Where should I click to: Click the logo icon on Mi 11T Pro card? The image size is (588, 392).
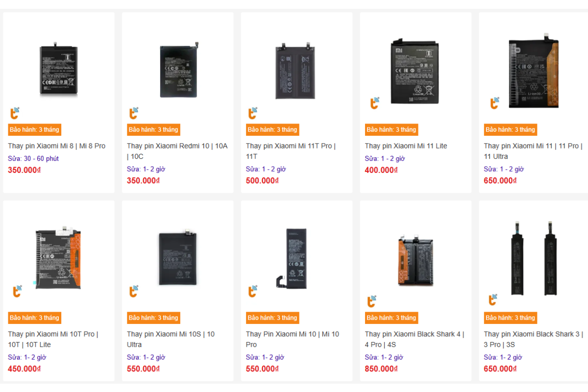pyautogui.click(x=252, y=113)
